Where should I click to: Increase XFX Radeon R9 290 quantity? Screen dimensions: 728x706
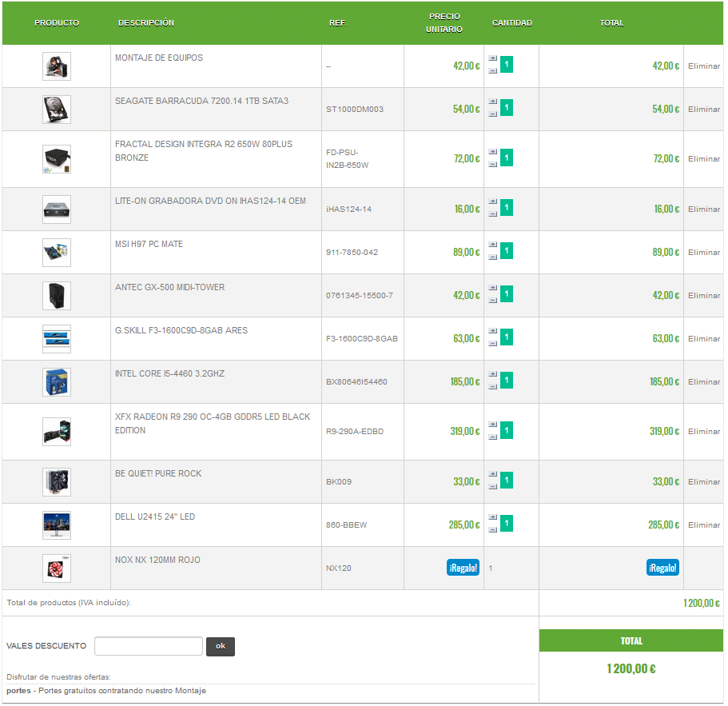pos(492,425)
